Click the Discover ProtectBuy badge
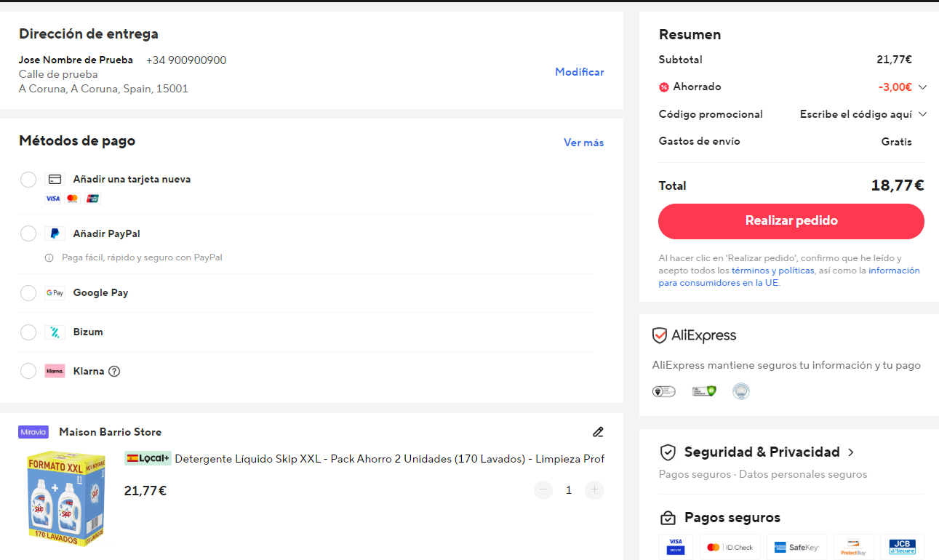This screenshot has width=939, height=560. pyautogui.click(x=854, y=546)
